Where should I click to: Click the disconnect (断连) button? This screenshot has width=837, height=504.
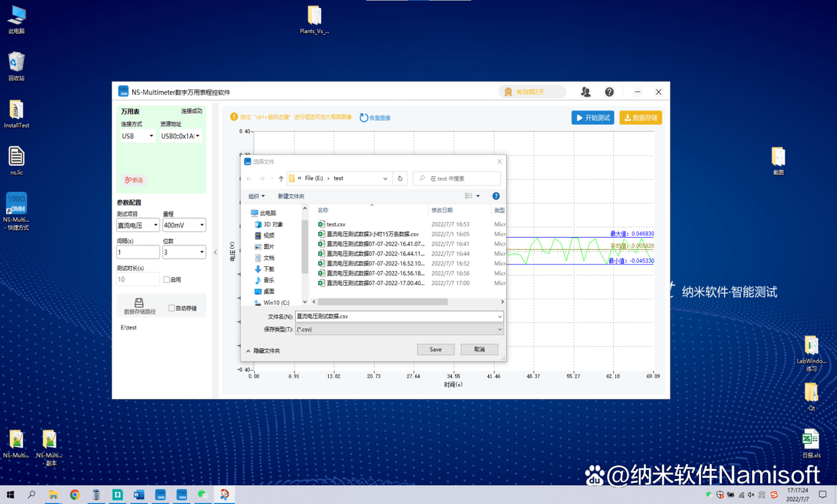click(134, 180)
